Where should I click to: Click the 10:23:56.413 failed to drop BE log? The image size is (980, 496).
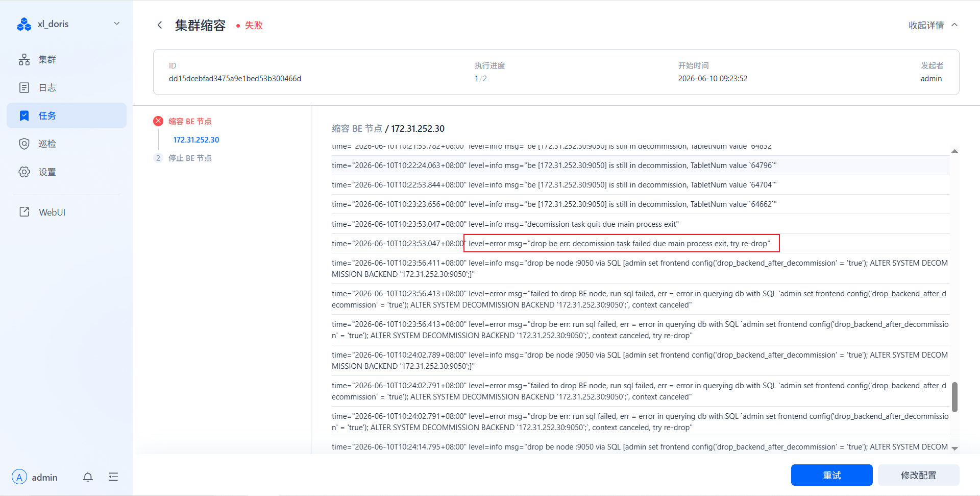tap(641, 299)
